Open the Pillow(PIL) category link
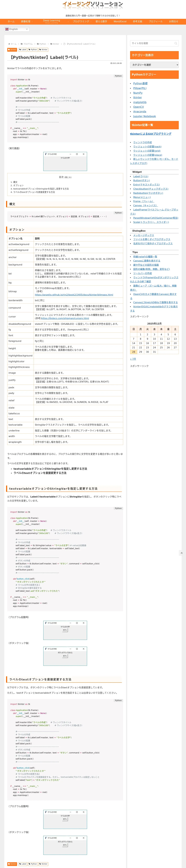Image resolution: width=186 pixels, height=868 pixels. pos(140,88)
